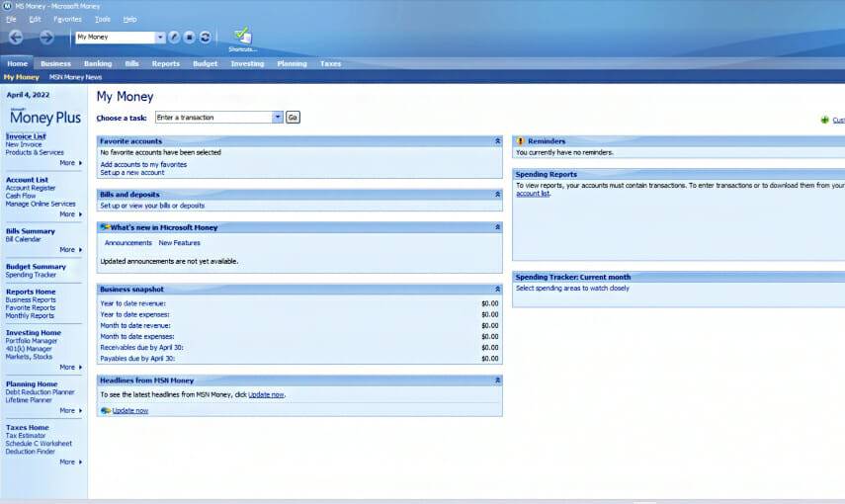Collapse the Favorite accounts panel

[497, 141]
